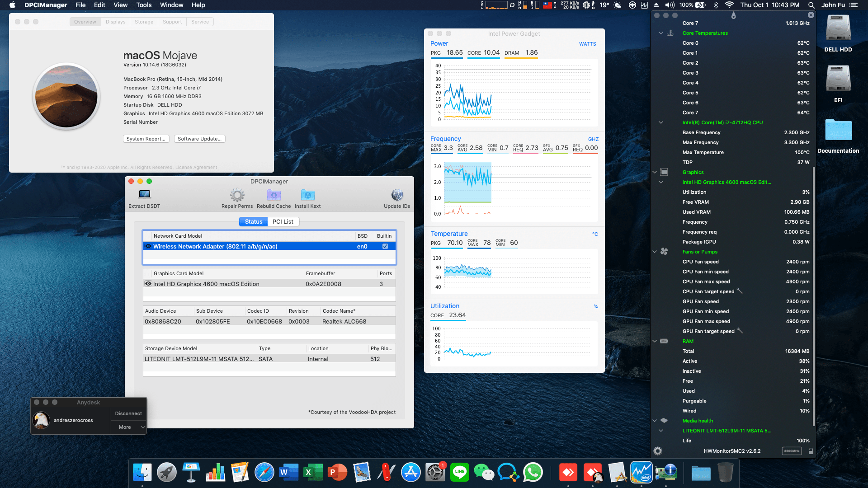Open WhatsApp from the Dock

click(533, 473)
